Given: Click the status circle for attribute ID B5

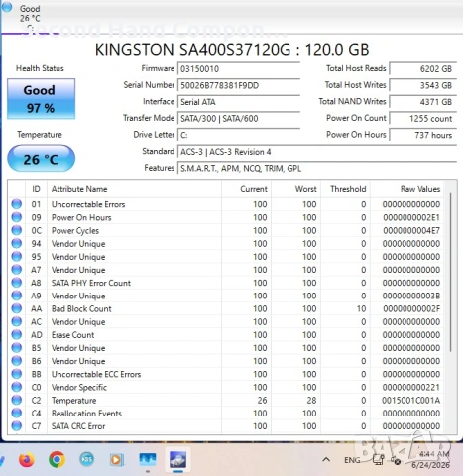Looking at the screenshot, I should tap(17, 348).
